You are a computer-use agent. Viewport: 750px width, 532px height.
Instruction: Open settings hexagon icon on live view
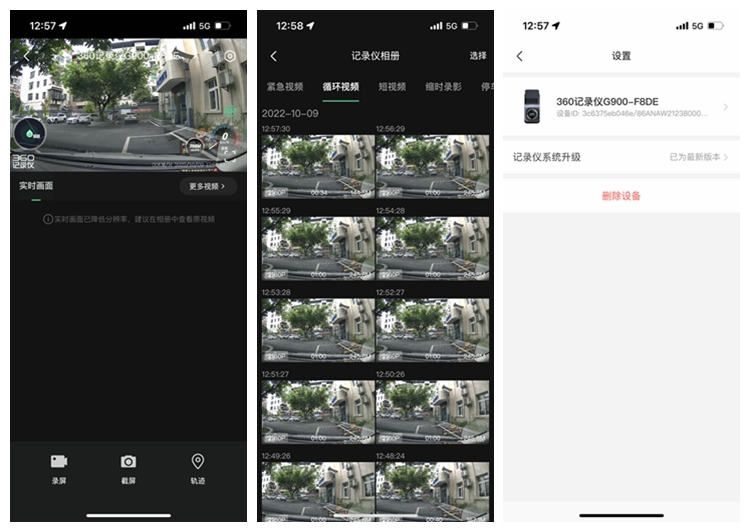[x=230, y=57]
